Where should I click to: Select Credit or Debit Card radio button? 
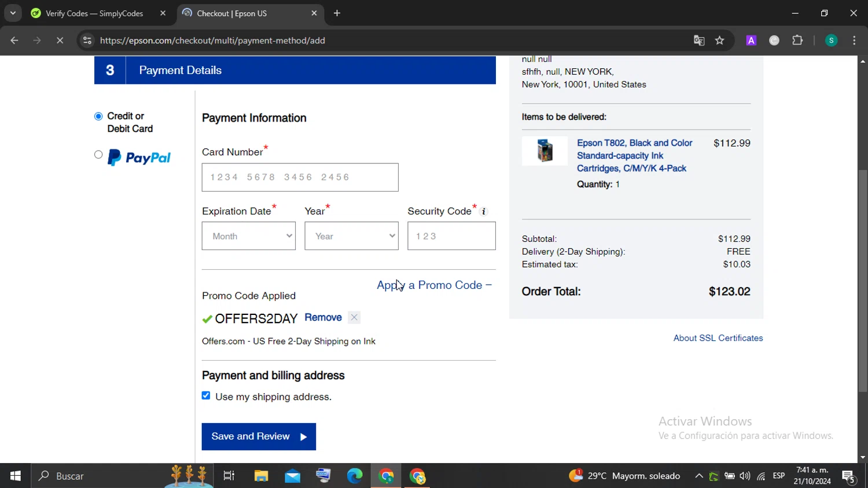pyautogui.click(x=98, y=116)
